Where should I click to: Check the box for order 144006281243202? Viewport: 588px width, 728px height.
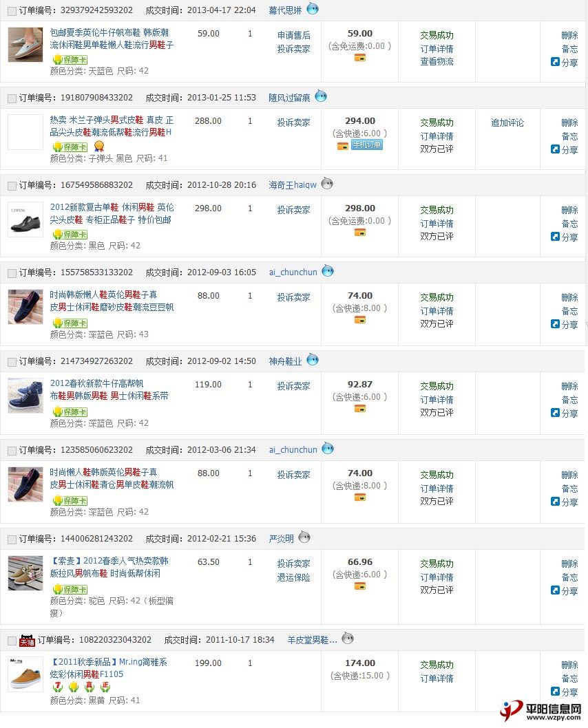[x=12, y=539]
